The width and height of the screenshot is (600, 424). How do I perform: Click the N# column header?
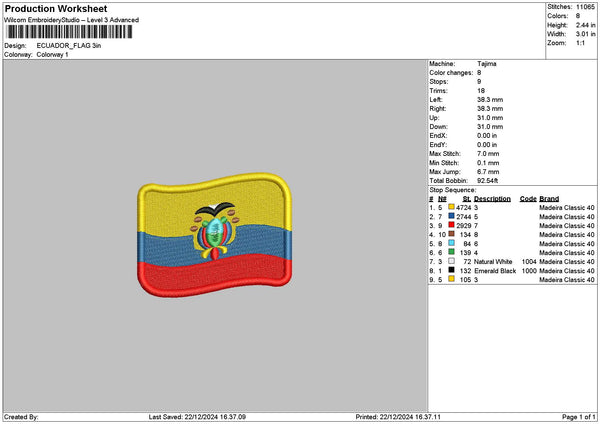pos(442,199)
